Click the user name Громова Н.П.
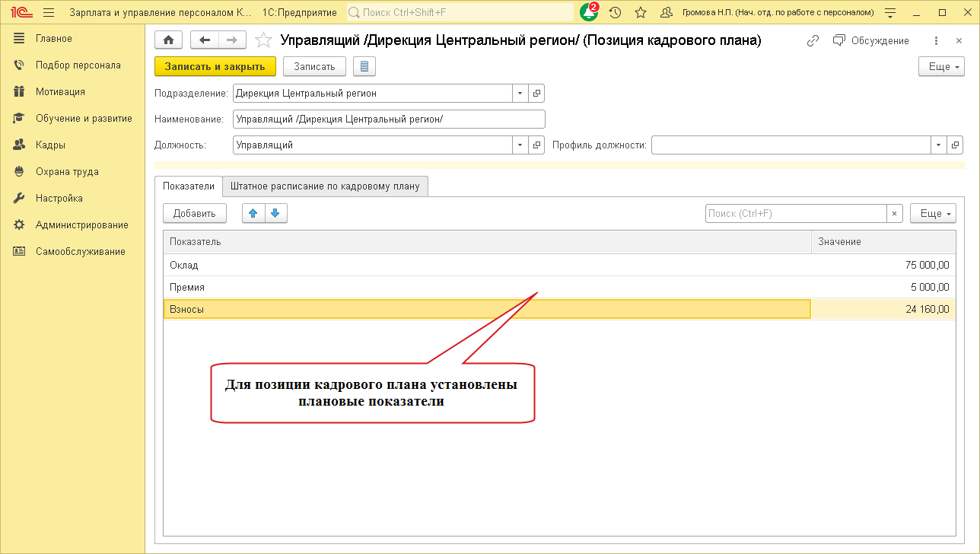Viewport: 980px width, 554px height. click(x=778, y=13)
